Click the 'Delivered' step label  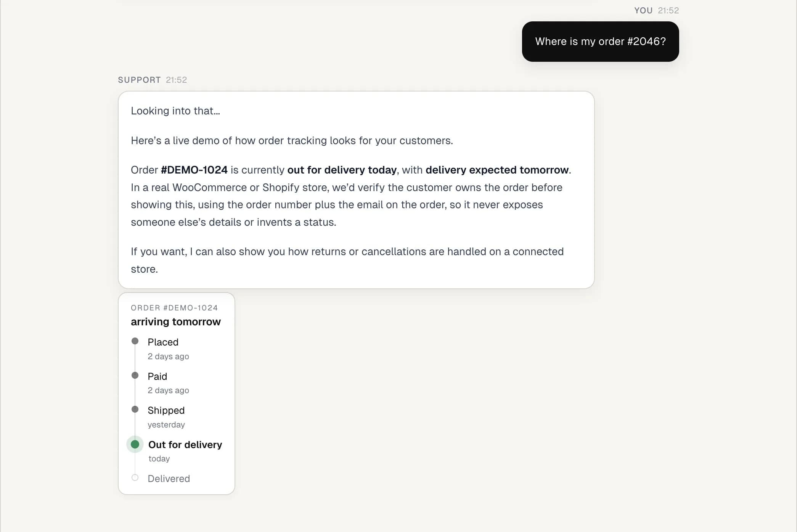point(169,479)
